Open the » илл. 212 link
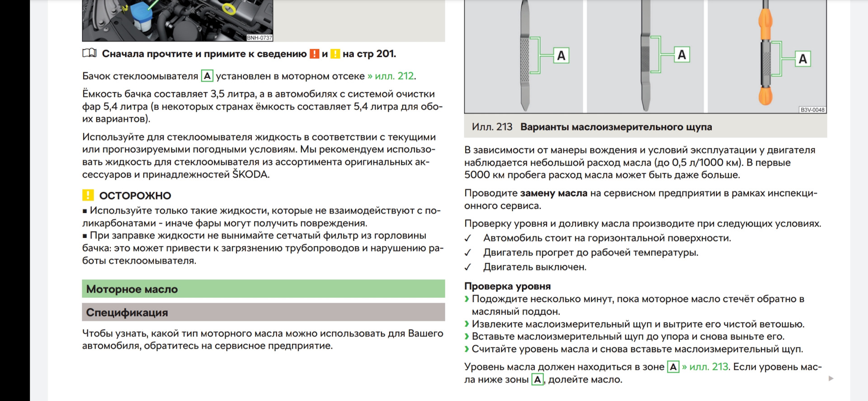868x401 pixels. point(391,76)
